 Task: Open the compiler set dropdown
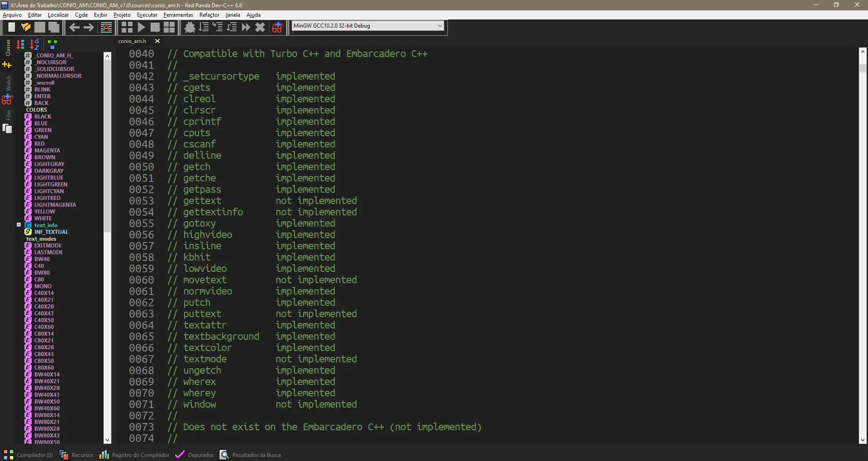[368, 26]
